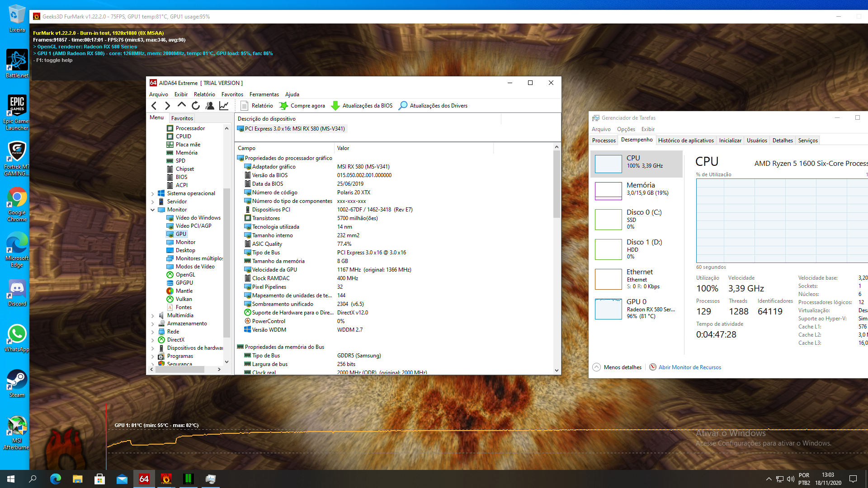The image size is (868, 488).
Task: Click the AIDA64 refresh icon
Action: 196,105
